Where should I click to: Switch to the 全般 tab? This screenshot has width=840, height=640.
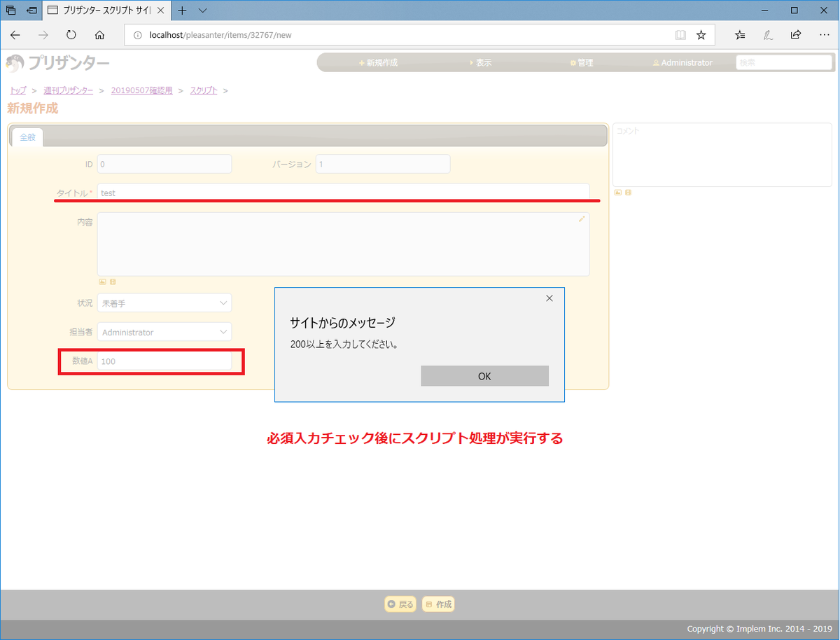coord(27,137)
